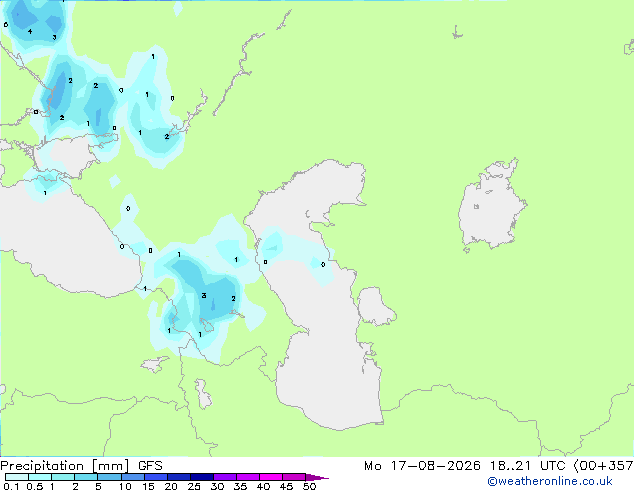Click the legend scale label "10"
The width and height of the screenshot is (634, 490).
125,486
